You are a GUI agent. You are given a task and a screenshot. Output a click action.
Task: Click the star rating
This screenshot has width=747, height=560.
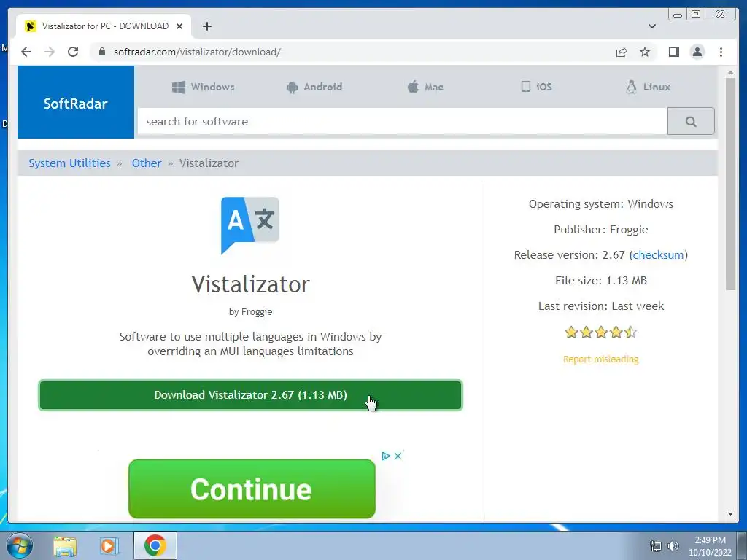pos(601,332)
